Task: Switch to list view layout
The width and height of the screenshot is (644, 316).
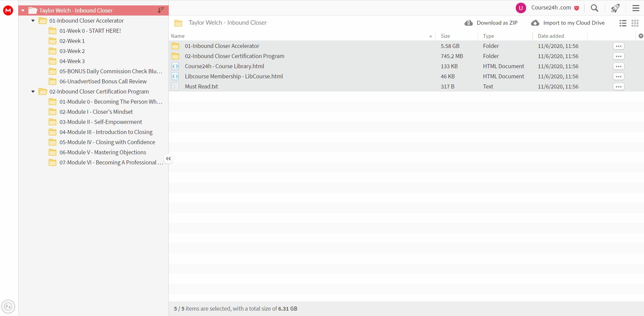Action: point(623,23)
